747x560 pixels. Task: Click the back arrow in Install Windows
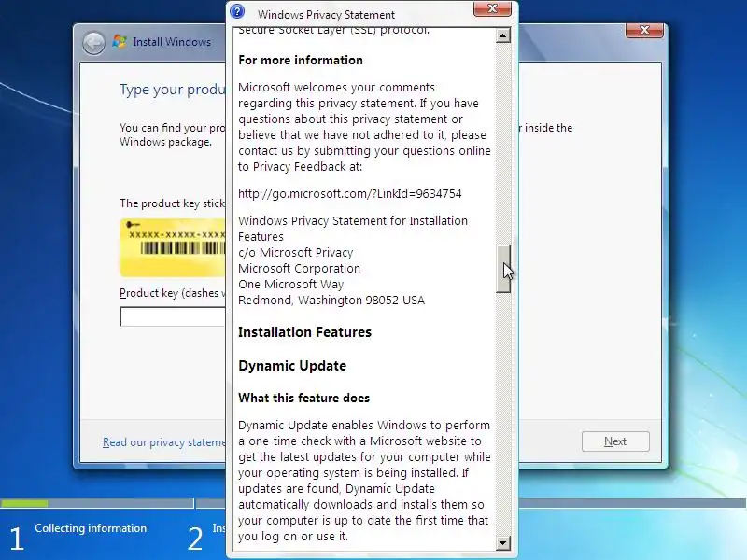[x=94, y=43]
